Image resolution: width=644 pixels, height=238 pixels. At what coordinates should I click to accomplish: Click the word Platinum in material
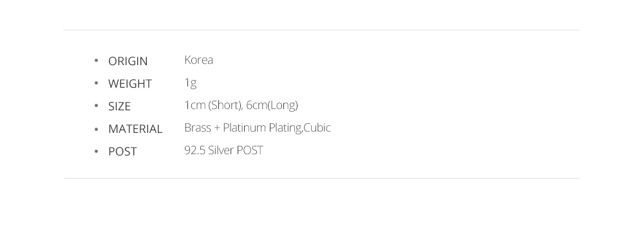click(x=244, y=128)
